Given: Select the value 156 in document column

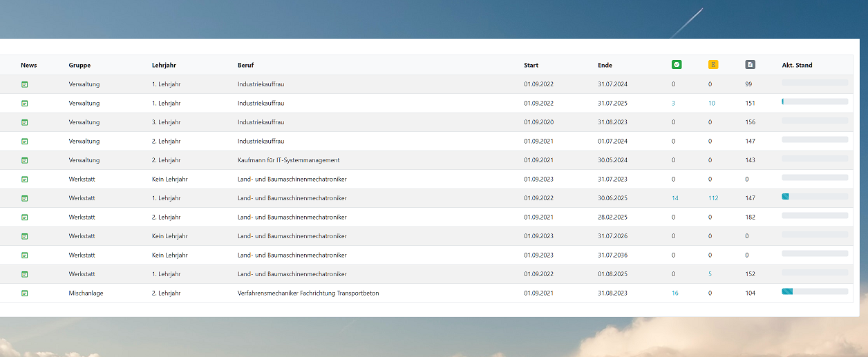Looking at the screenshot, I should click(x=750, y=122).
